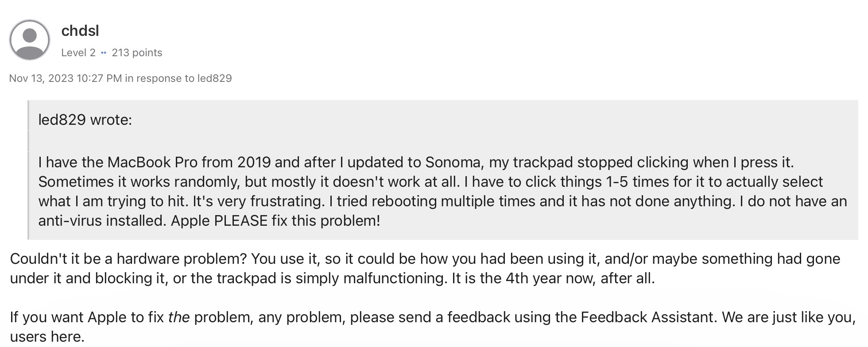Screen dimensions: 868x347
Task: Click the final 'users here.' text
Action: [x=47, y=337]
